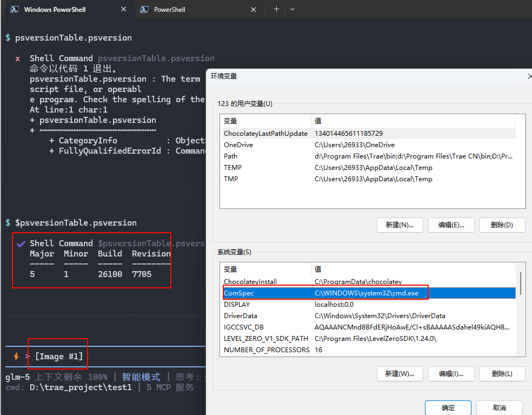The image size is (532, 415).
Task: Click delete user variable button 删除(D)
Action: tap(502, 225)
